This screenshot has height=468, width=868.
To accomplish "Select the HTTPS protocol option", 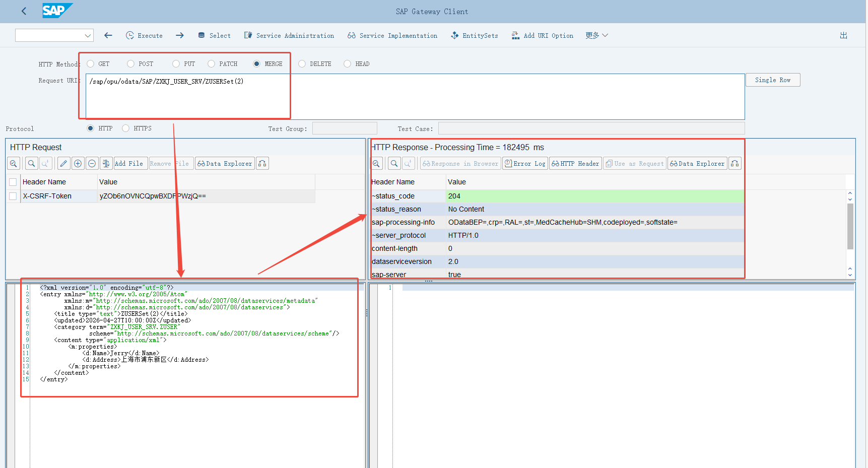I will pyautogui.click(x=126, y=128).
